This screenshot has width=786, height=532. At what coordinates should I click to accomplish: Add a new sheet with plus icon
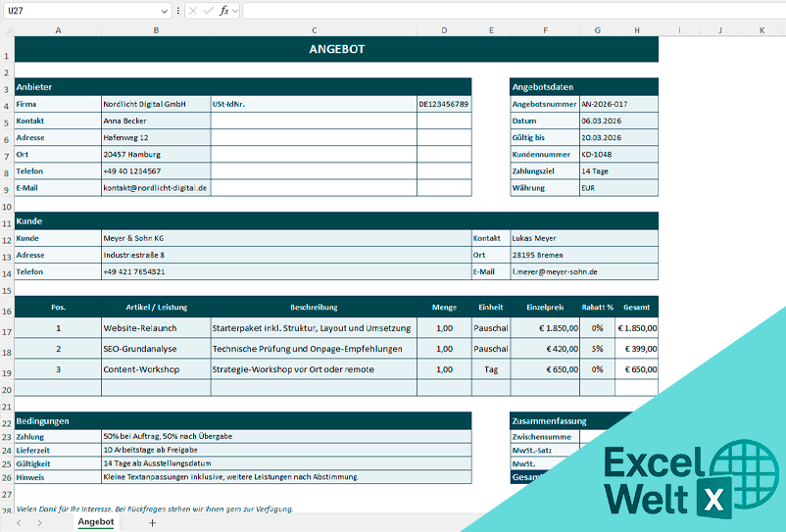[152, 523]
